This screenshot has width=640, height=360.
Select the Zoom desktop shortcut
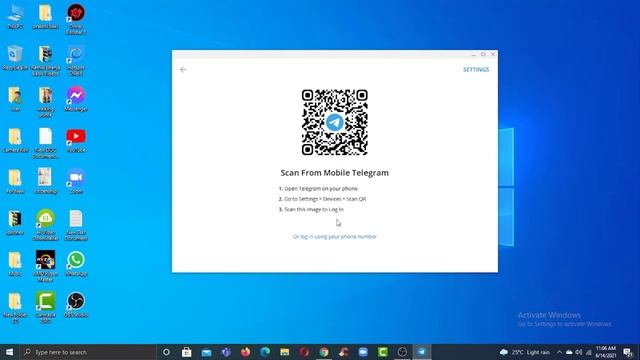pos(76,182)
